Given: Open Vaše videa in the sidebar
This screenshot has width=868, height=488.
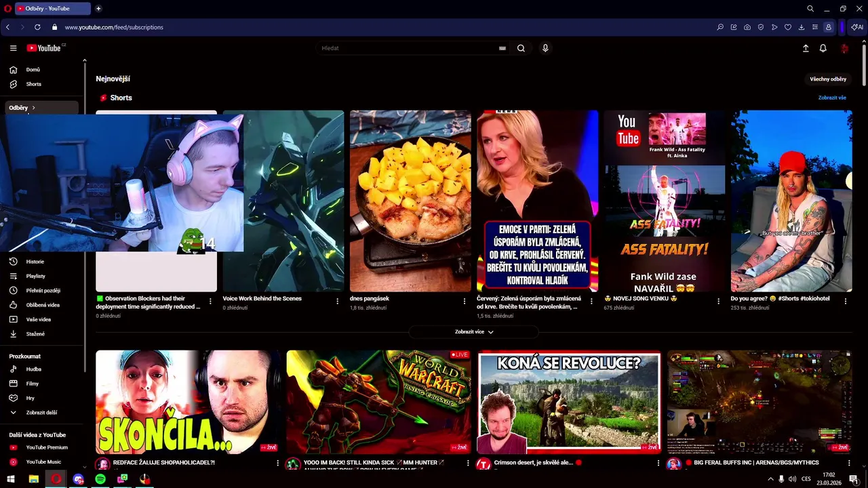Looking at the screenshot, I should point(42,319).
